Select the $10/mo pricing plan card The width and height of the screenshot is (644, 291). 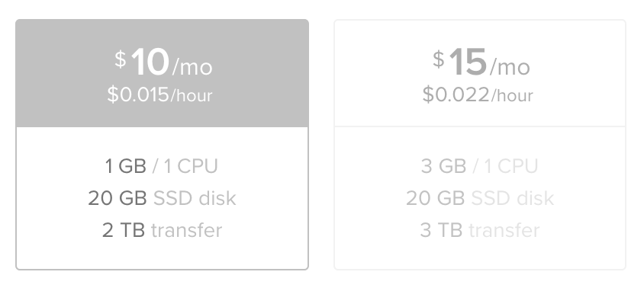162,144
